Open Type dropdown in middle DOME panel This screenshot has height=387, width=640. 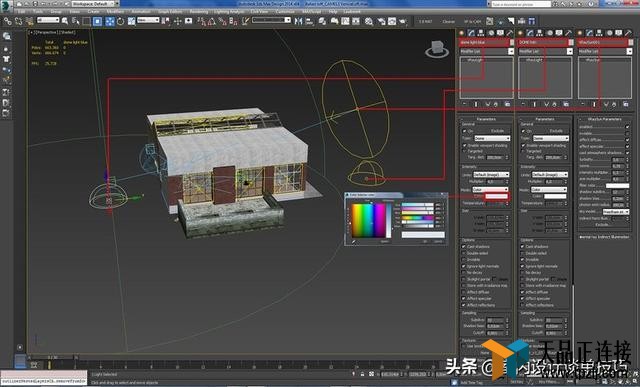(550, 138)
